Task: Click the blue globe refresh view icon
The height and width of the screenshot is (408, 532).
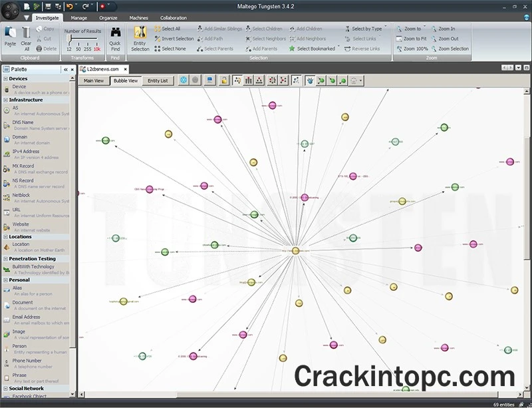Action: (184, 80)
